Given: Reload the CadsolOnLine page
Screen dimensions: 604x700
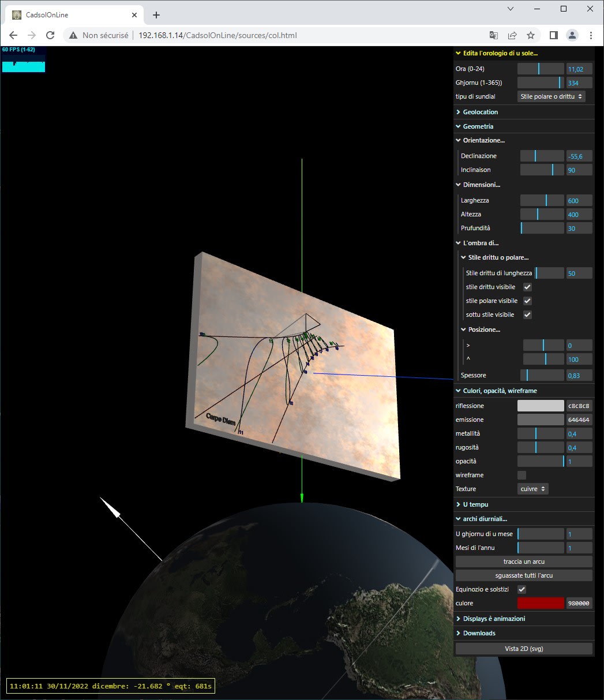Looking at the screenshot, I should 50,35.
